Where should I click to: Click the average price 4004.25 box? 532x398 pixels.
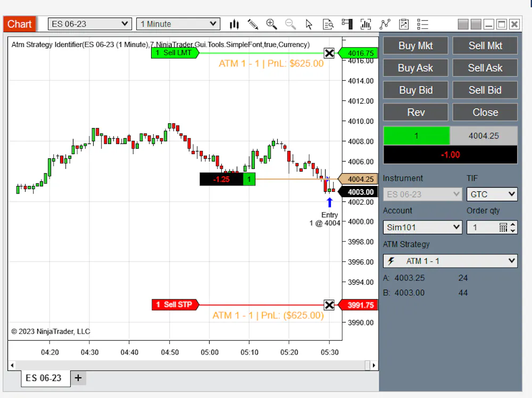[484, 136]
